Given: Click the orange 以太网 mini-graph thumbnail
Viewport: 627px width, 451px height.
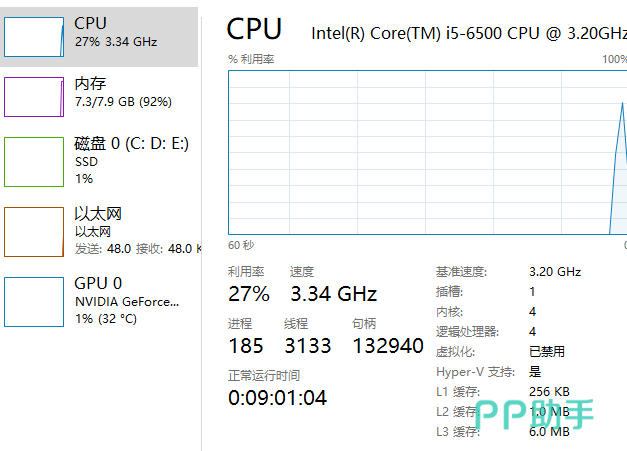Looking at the screenshot, I should (34, 232).
